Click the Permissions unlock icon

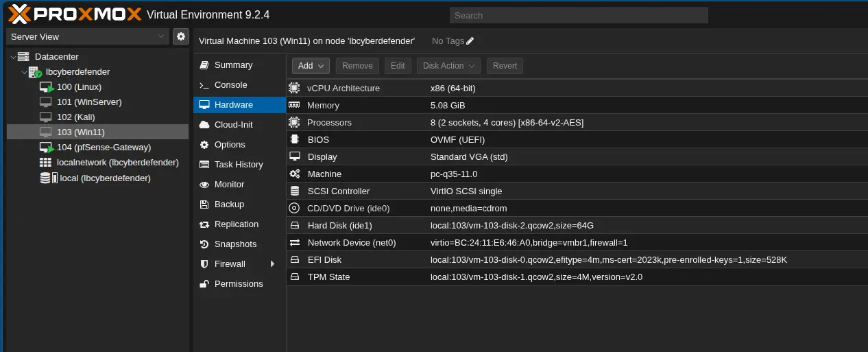tap(204, 283)
